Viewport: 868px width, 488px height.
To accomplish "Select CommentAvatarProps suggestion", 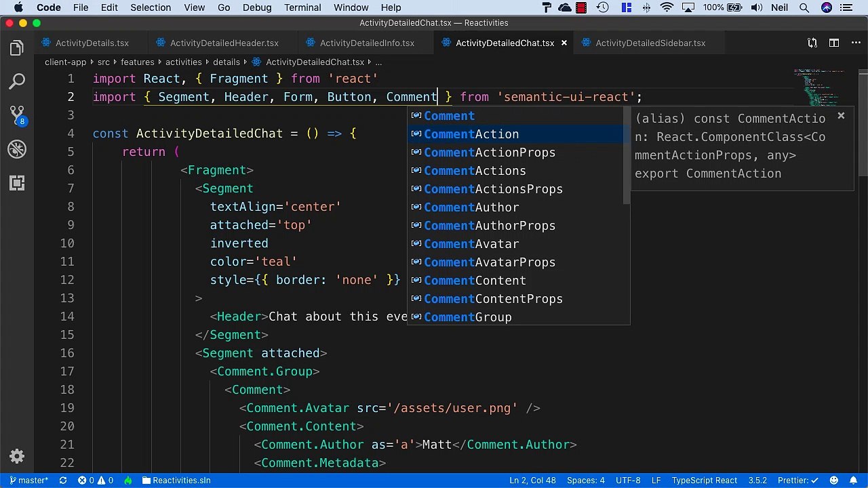I will click(515, 262).
